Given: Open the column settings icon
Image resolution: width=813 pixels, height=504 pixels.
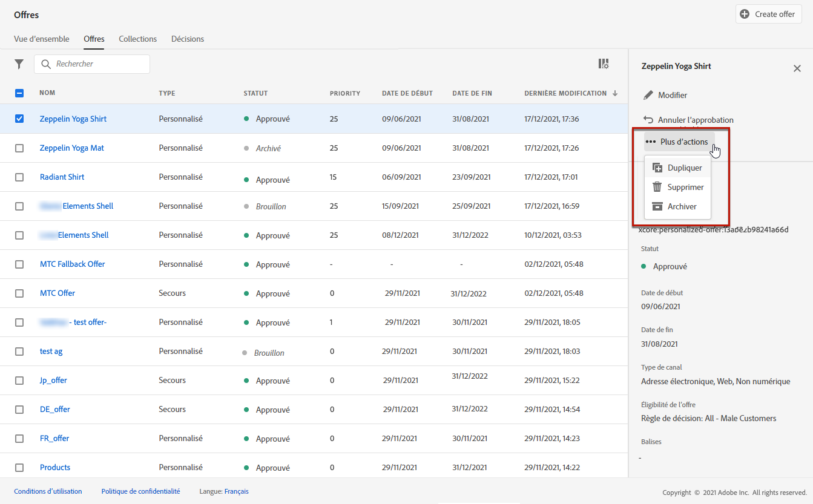Looking at the screenshot, I should [x=603, y=64].
